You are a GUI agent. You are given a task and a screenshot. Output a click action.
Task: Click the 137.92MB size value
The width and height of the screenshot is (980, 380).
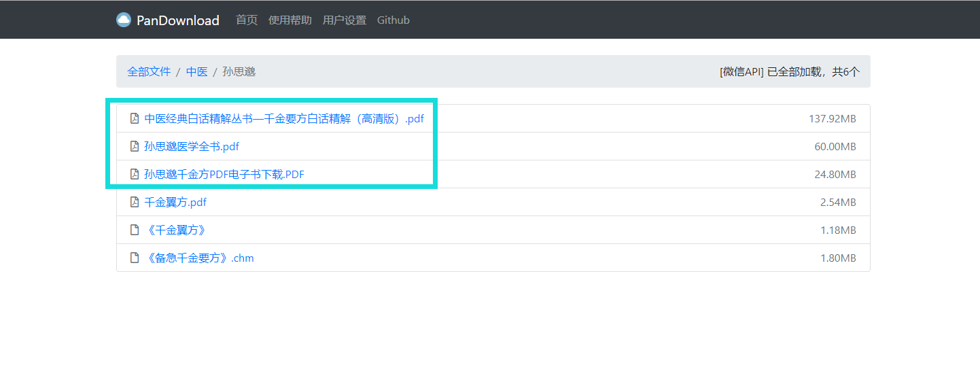pos(832,118)
